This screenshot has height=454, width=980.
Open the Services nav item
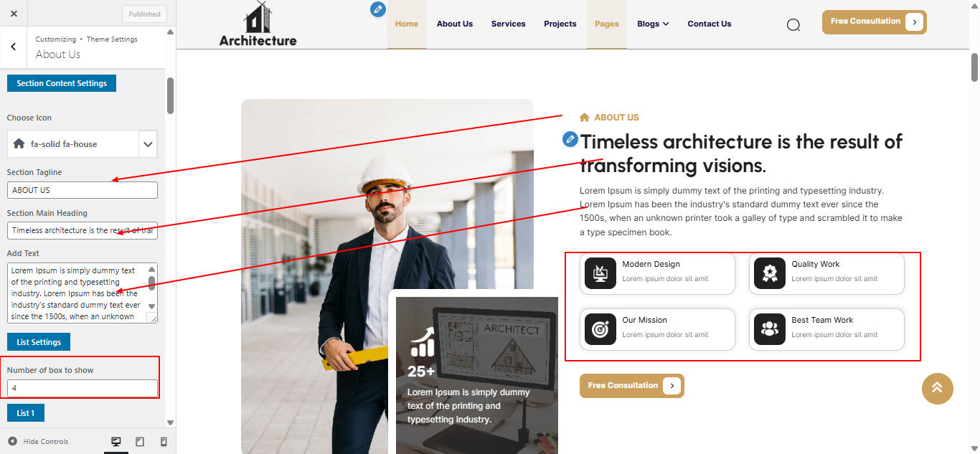(x=509, y=24)
